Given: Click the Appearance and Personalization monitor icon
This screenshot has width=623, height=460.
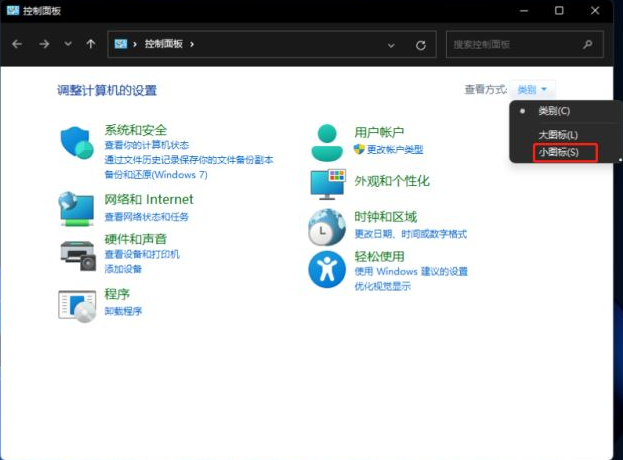Looking at the screenshot, I should 327,184.
